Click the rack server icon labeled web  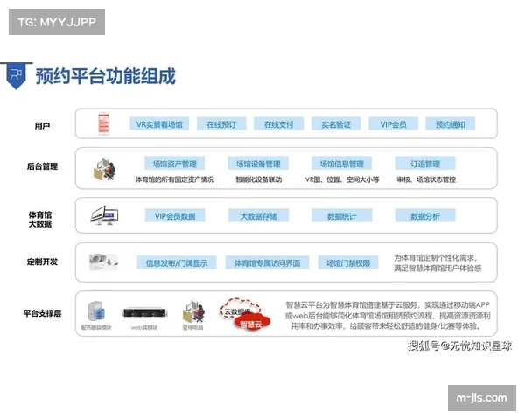pyautogui.click(x=144, y=312)
